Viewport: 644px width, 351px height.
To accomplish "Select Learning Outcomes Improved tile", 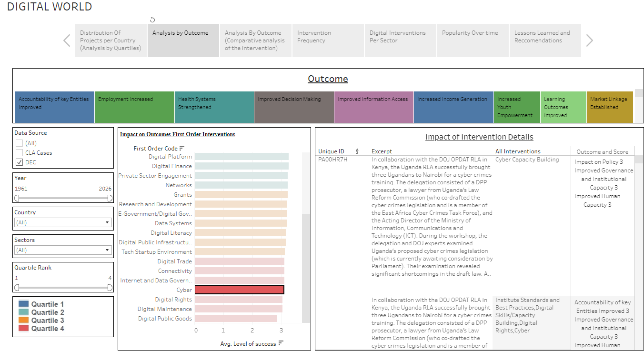I will point(563,107).
